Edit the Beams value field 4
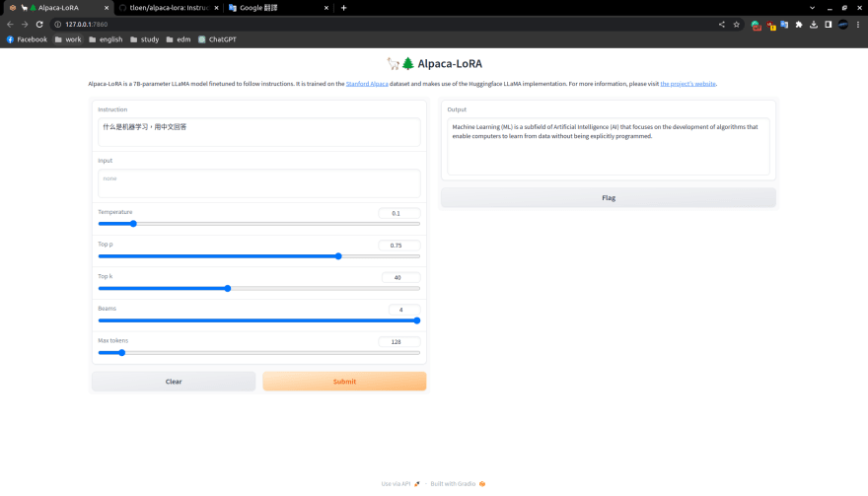Image resolution: width=868 pixels, height=496 pixels. [404, 310]
